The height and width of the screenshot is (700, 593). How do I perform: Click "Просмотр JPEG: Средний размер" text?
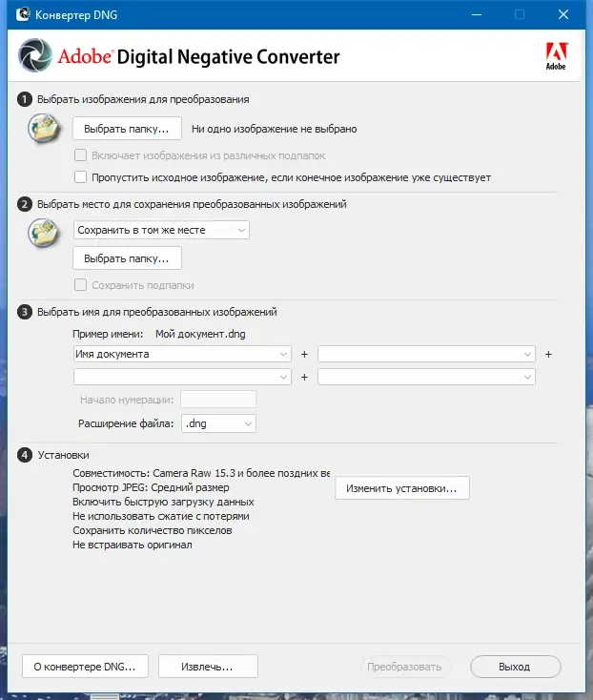click(x=151, y=487)
